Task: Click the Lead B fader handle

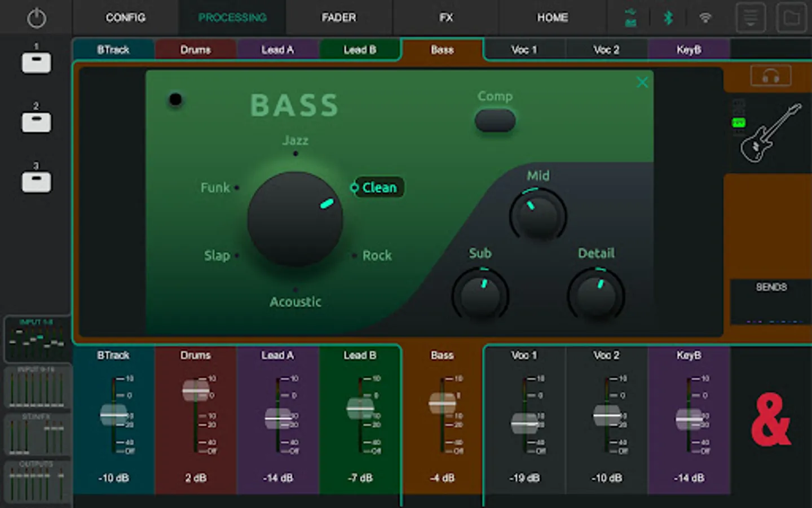Action: click(360, 408)
